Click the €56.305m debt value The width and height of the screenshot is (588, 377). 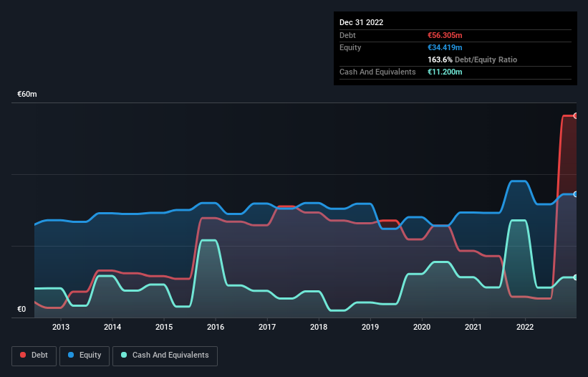tap(445, 35)
